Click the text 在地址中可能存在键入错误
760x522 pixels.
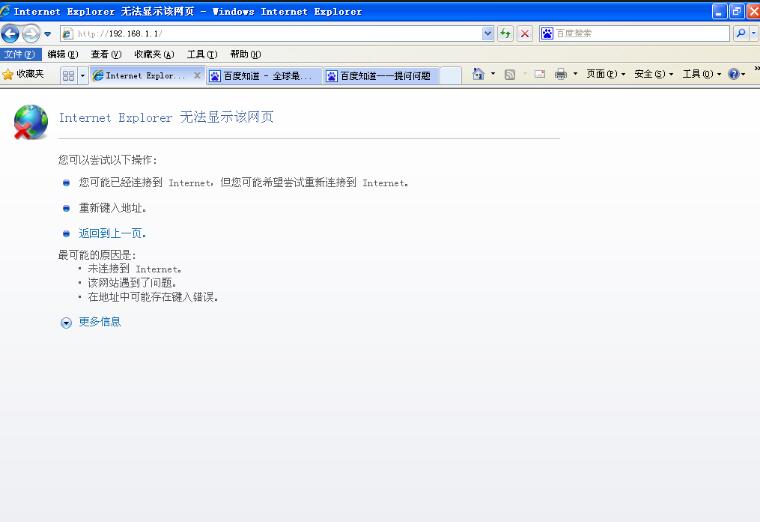(153, 297)
